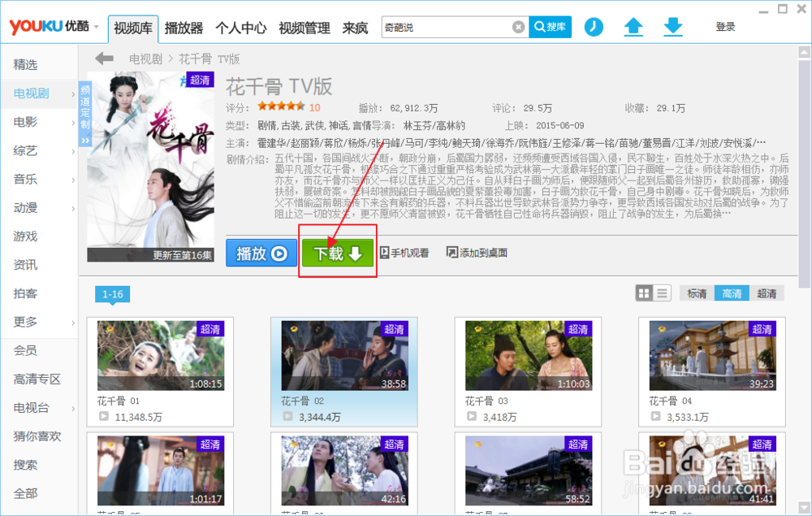
Task: Click the 登录 login link
Action: 725,27
